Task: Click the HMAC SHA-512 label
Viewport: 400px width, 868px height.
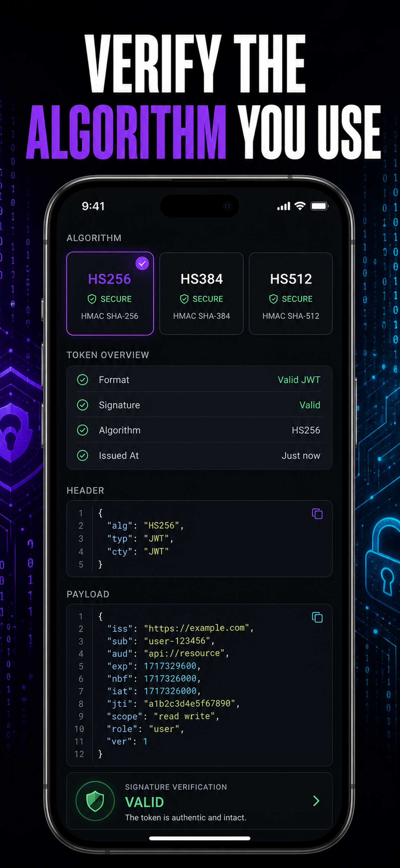Action: [x=291, y=316]
